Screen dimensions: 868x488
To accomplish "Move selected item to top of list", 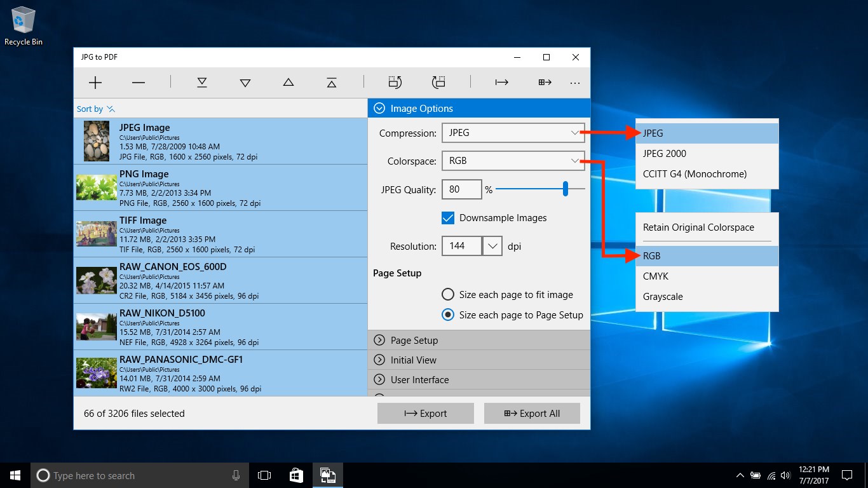I will tap(332, 83).
